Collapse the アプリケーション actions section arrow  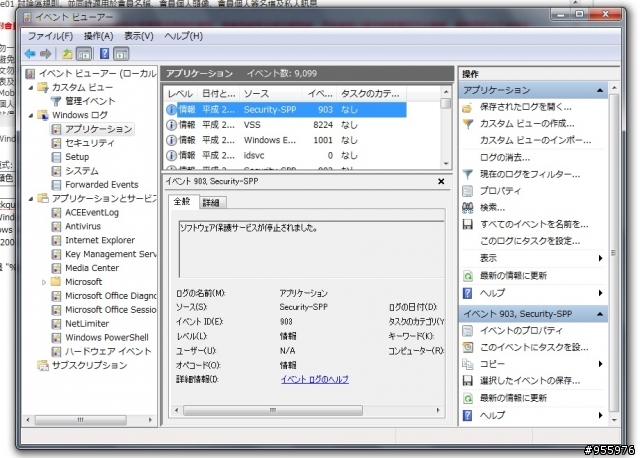pos(600,90)
